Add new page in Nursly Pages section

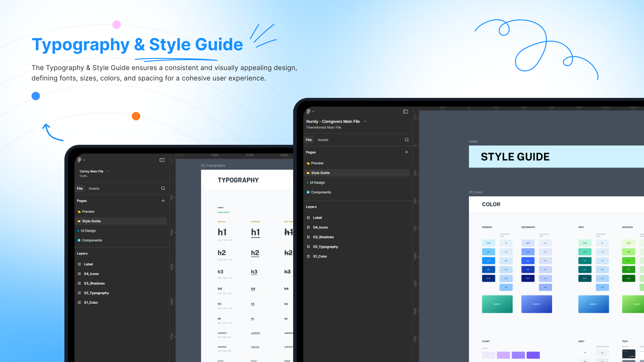(x=407, y=152)
